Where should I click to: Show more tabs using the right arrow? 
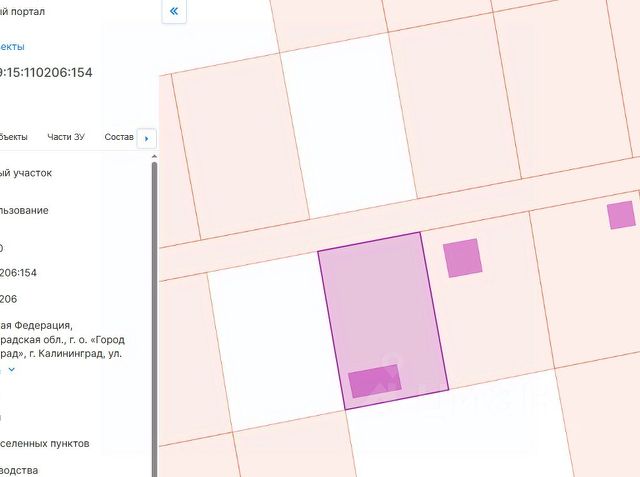pos(147,139)
